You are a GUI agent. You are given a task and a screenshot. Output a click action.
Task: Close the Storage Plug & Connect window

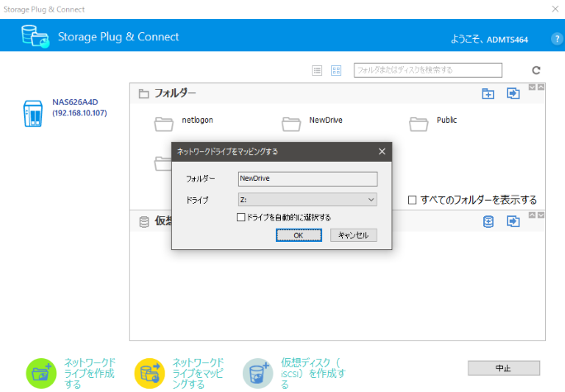click(555, 9)
